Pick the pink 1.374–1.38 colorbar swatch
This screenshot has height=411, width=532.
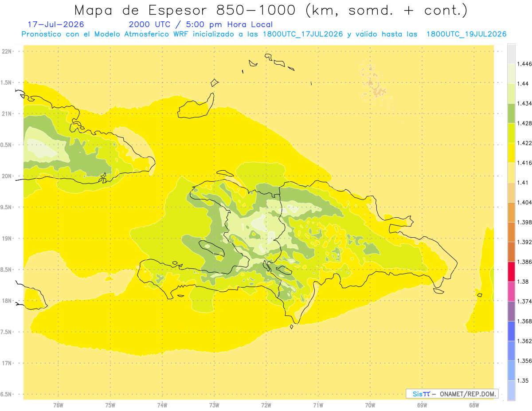tap(511, 291)
